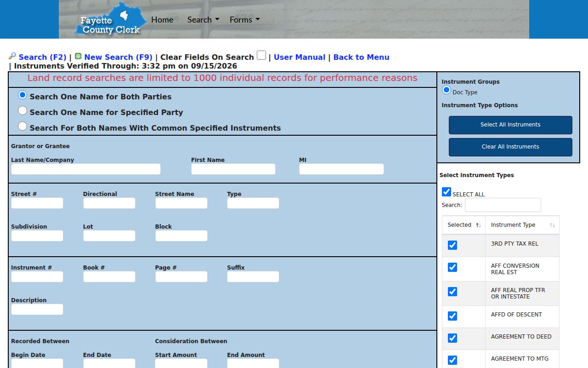Click the green New Search icon
588x368 pixels.
point(78,56)
